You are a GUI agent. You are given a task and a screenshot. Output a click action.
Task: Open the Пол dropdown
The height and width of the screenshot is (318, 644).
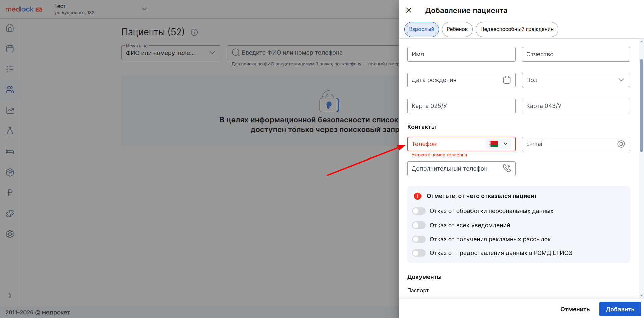[576, 80]
